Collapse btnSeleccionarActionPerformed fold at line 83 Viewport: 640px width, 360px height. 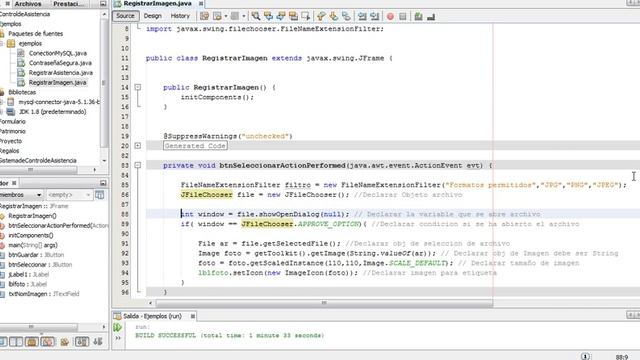pyautogui.click(x=138, y=165)
